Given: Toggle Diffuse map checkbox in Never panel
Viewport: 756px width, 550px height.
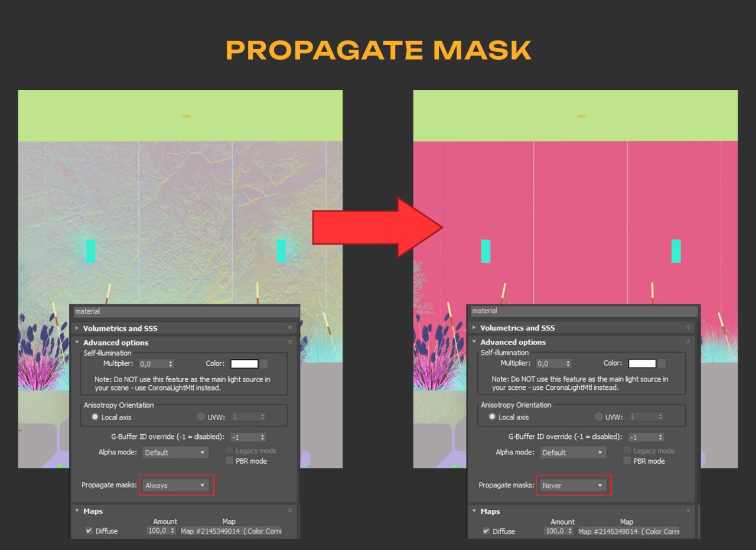Looking at the screenshot, I should tap(486, 531).
